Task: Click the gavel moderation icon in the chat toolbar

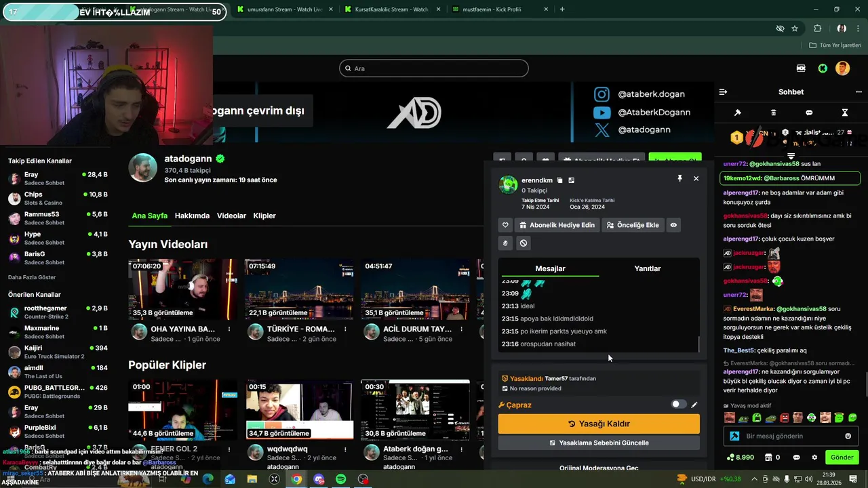Action: pos(738,113)
